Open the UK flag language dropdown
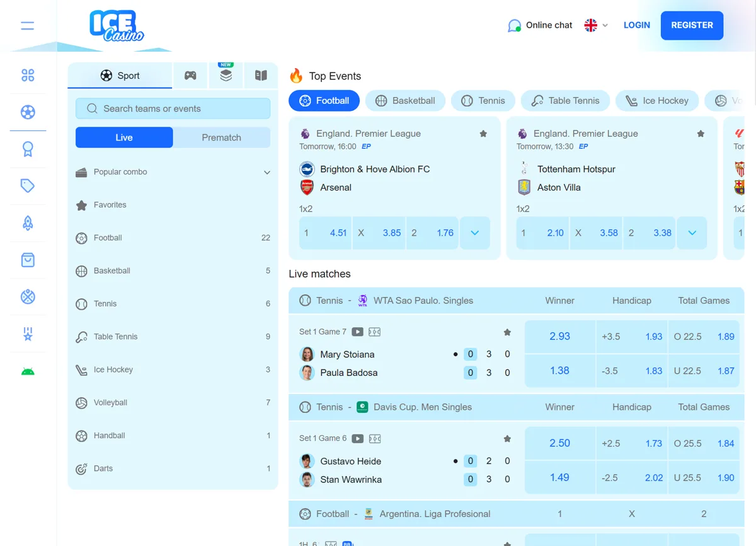 596,25
